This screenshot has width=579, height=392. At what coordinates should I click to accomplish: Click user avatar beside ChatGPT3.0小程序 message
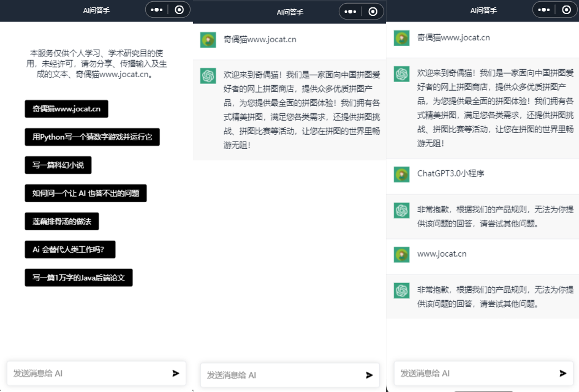coord(401,174)
